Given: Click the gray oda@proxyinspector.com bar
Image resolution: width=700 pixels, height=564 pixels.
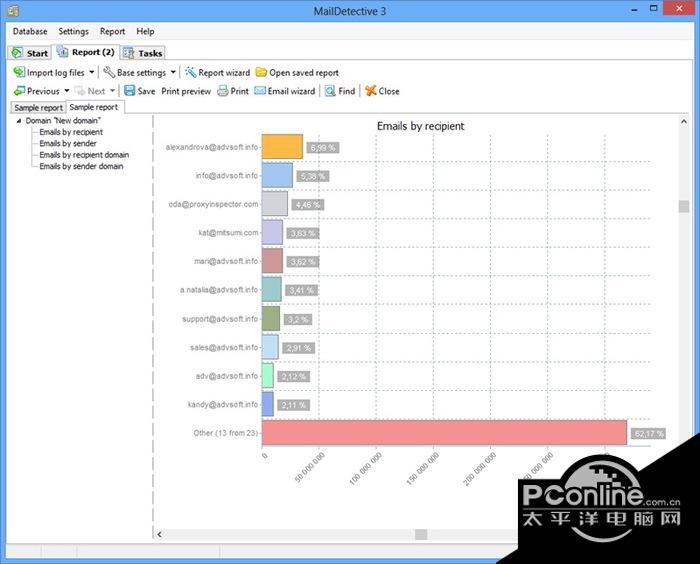Looking at the screenshot, I should 275,204.
